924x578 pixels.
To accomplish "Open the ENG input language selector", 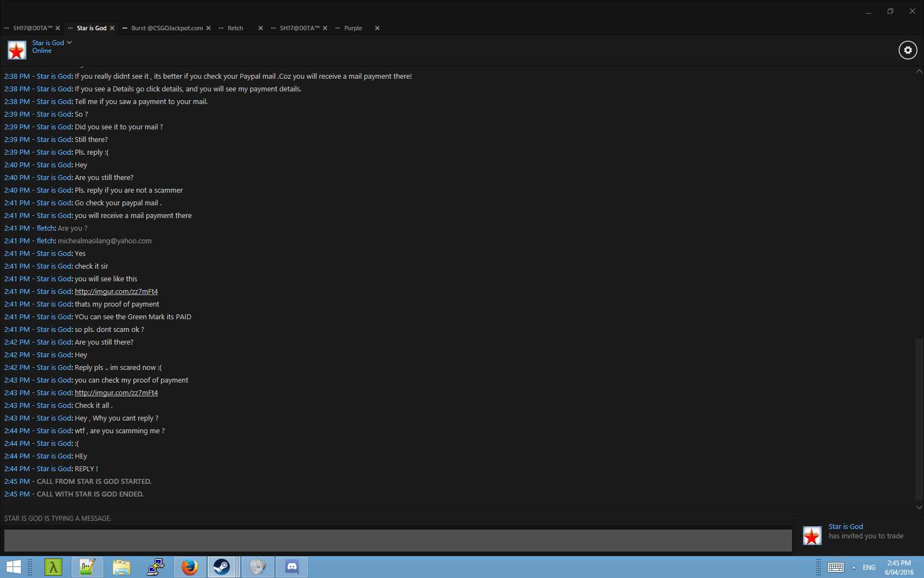I will tap(869, 568).
